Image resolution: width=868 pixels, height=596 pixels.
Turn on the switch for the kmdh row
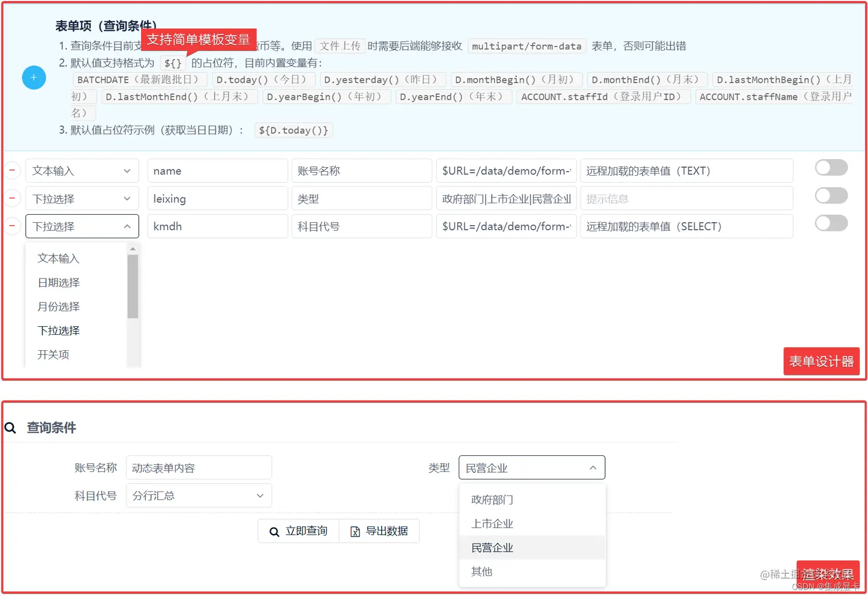pos(831,223)
